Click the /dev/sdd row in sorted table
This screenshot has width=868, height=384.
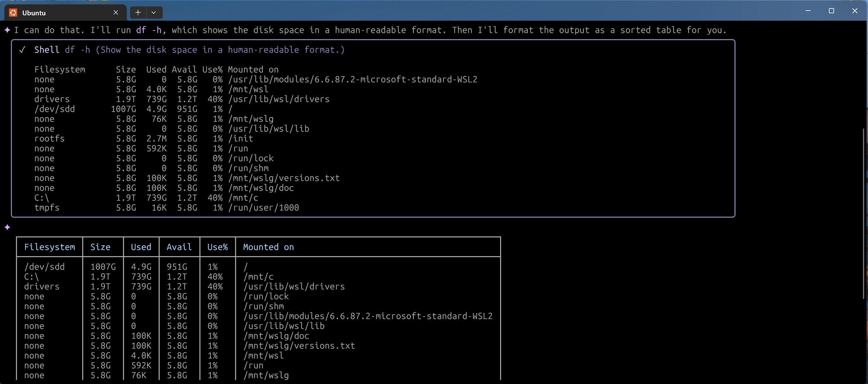click(45, 267)
